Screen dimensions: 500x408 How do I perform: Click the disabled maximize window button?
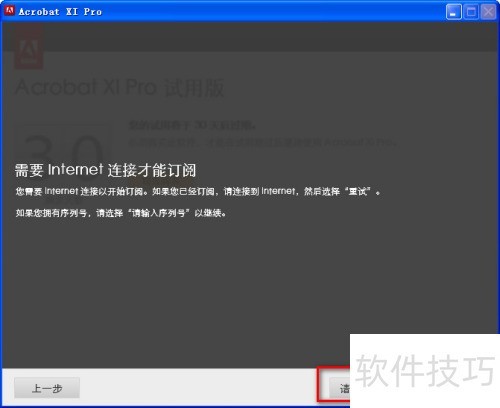coord(471,12)
